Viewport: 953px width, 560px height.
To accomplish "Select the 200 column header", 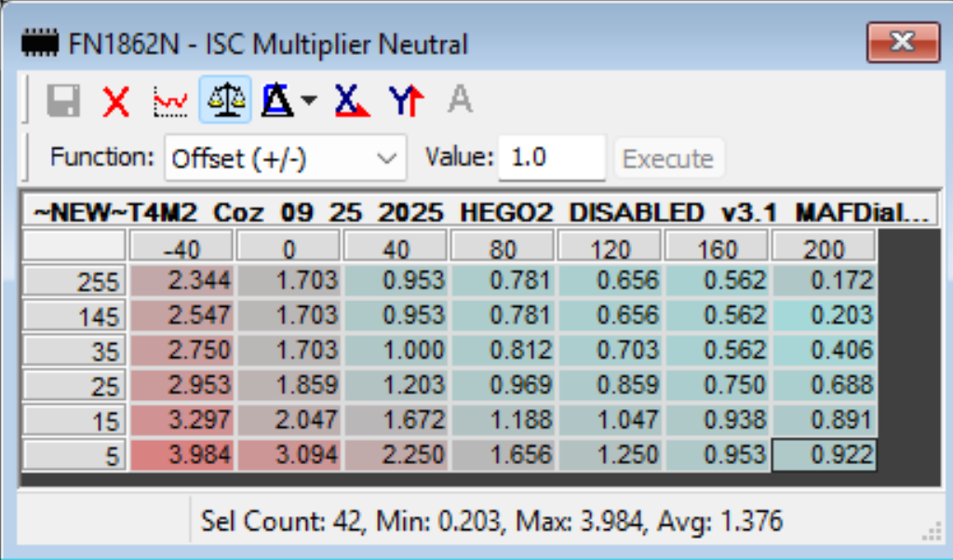I will (x=824, y=248).
